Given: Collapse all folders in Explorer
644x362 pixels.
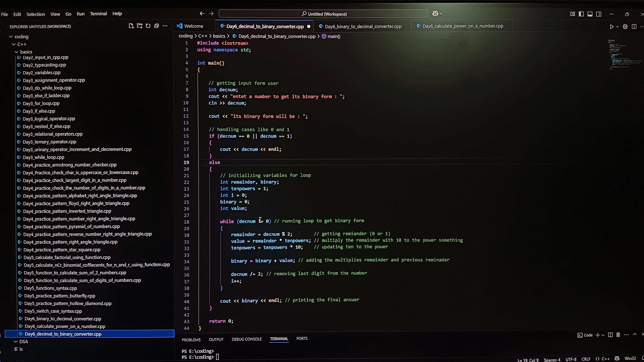Looking at the screenshot, I should click(156, 26).
